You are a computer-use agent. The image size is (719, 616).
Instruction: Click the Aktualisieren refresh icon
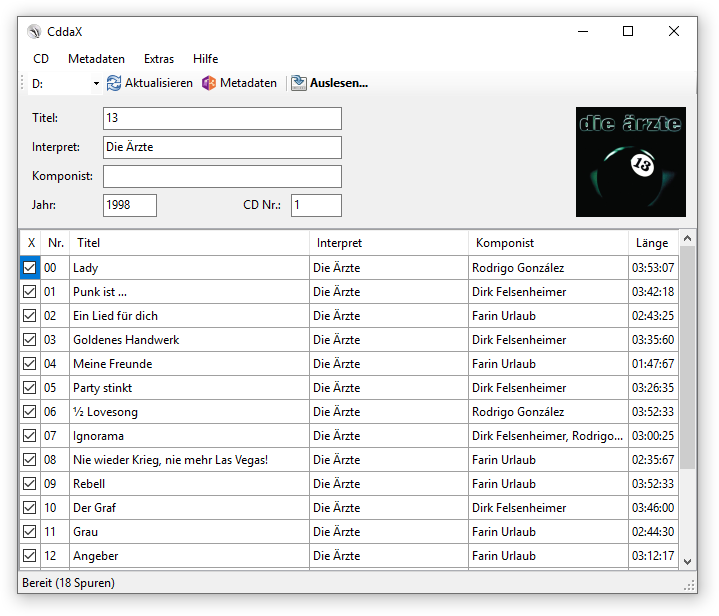click(114, 83)
